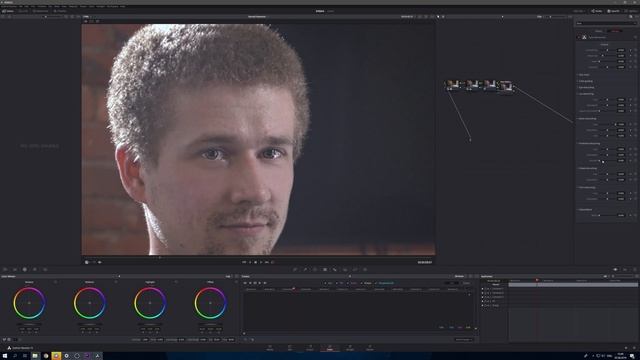Open Task View on the taskbar
Screen dimensions: 640x360
click(x=25, y=356)
